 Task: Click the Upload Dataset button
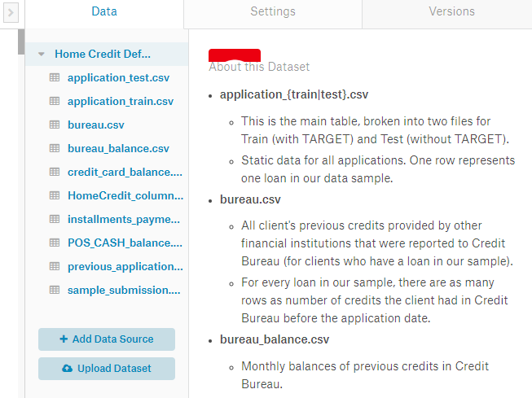pos(107,369)
